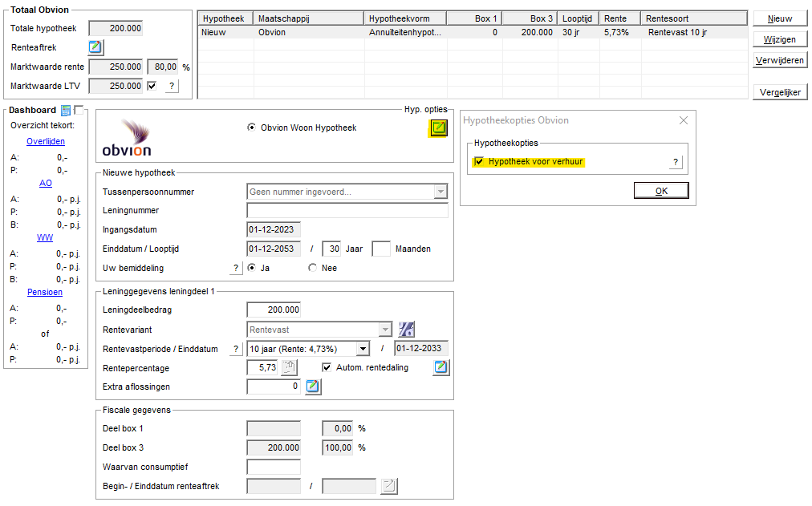
Task: Click the Annuïteitenhypot... cell
Action: [x=405, y=32]
